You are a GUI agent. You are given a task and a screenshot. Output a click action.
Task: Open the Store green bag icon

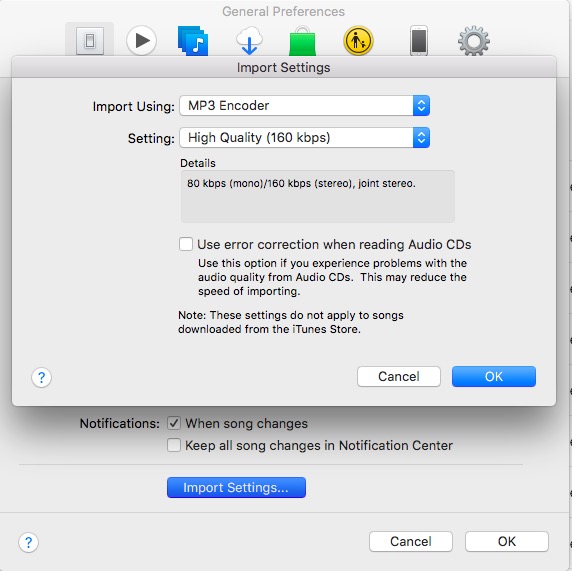pyautogui.click(x=302, y=41)
